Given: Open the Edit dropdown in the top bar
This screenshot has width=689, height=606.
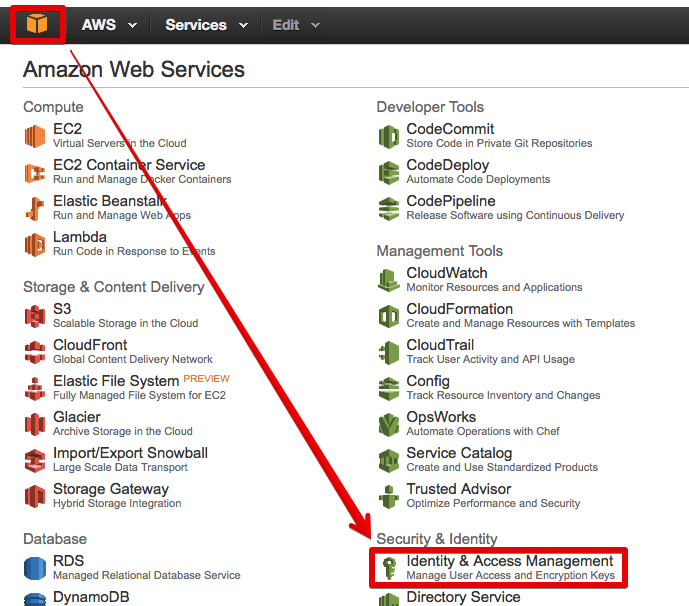Looking at the screenshot, I should [296, 25].
